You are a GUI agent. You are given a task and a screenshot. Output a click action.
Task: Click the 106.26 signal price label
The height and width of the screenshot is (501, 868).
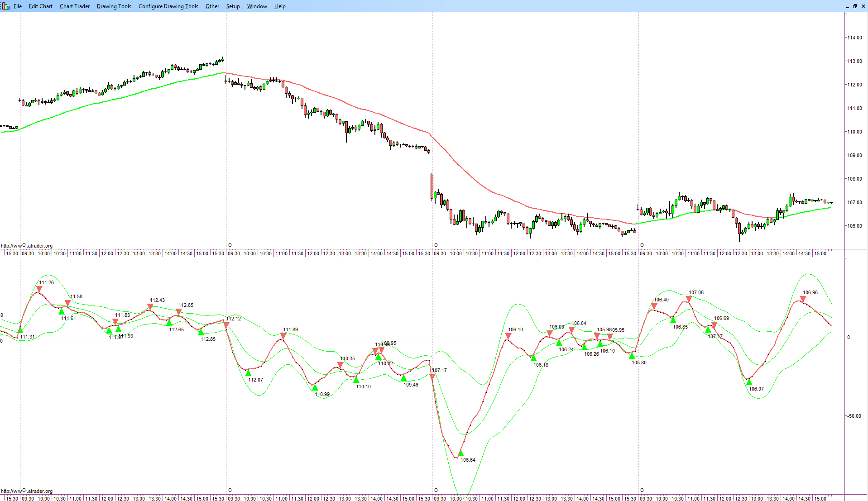tap(592, 354)
